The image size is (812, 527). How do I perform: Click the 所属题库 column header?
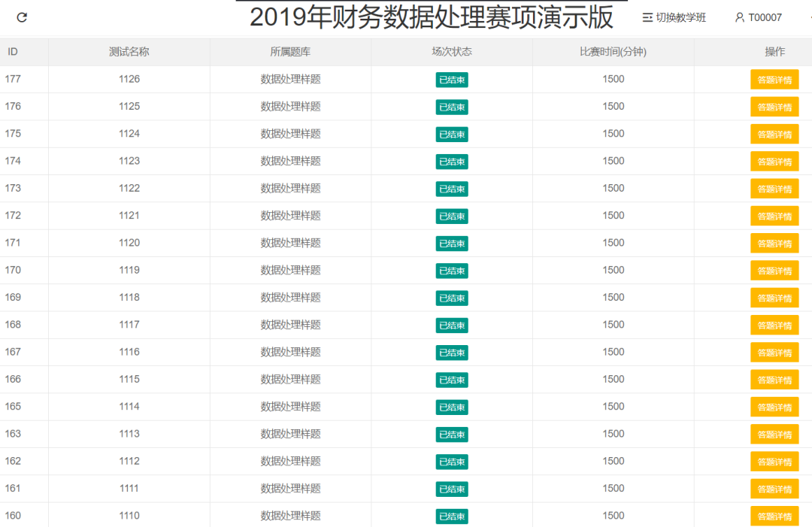coord(290,52)
